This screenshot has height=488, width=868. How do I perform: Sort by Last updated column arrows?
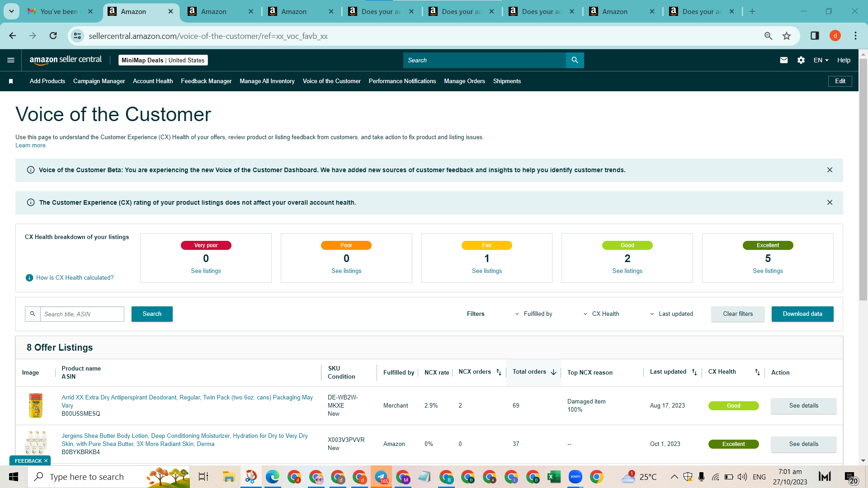(694, 372)
